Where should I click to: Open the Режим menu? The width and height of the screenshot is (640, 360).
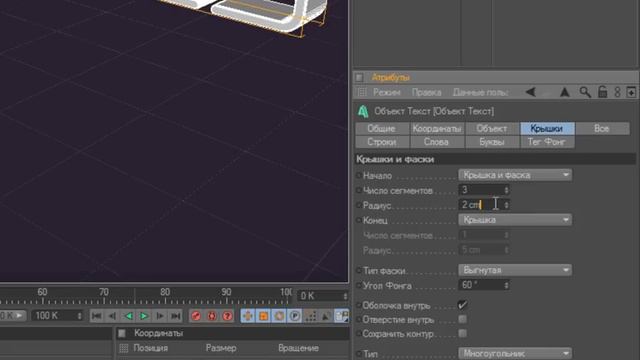click(386, 93)
